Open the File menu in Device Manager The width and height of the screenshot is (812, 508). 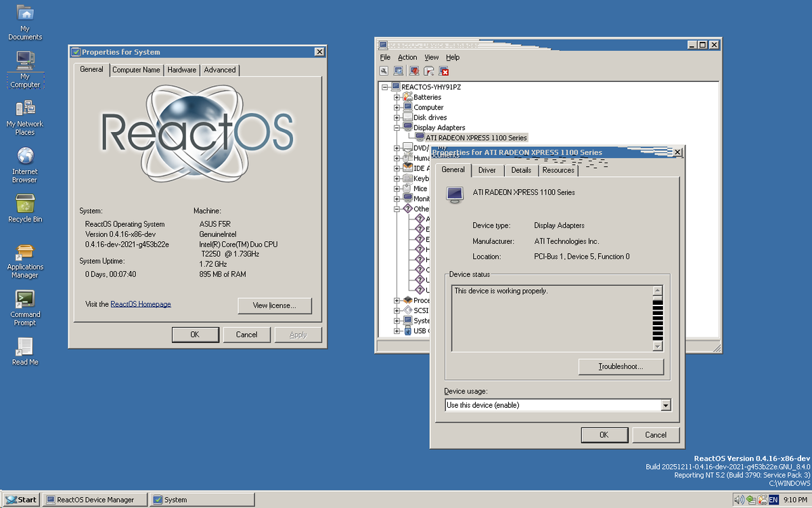pos(385,58)
